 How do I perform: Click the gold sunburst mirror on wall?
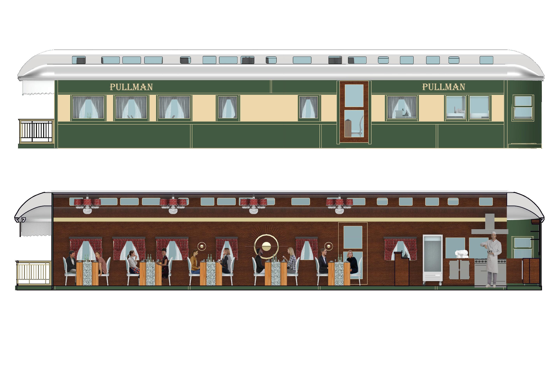click(x=266, y=247)
